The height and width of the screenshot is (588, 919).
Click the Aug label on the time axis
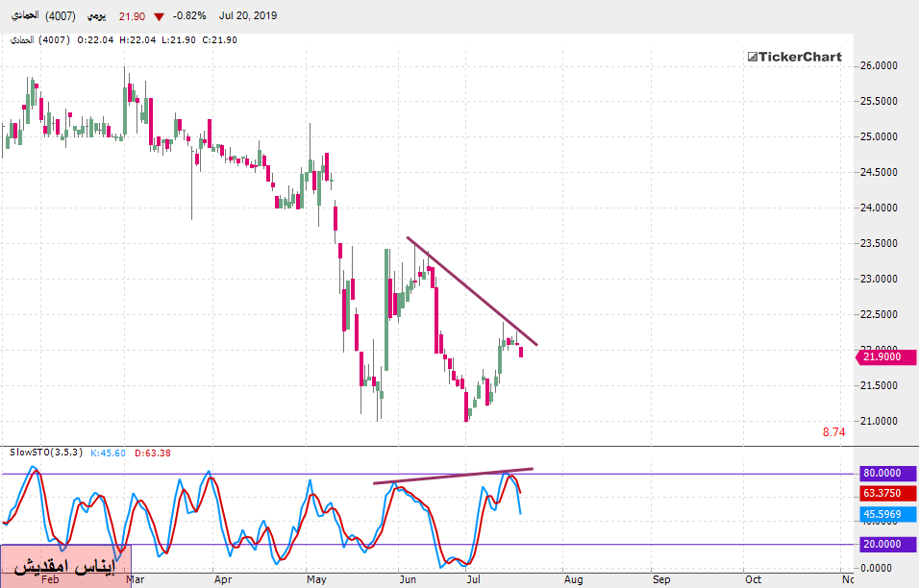[573, 579]
